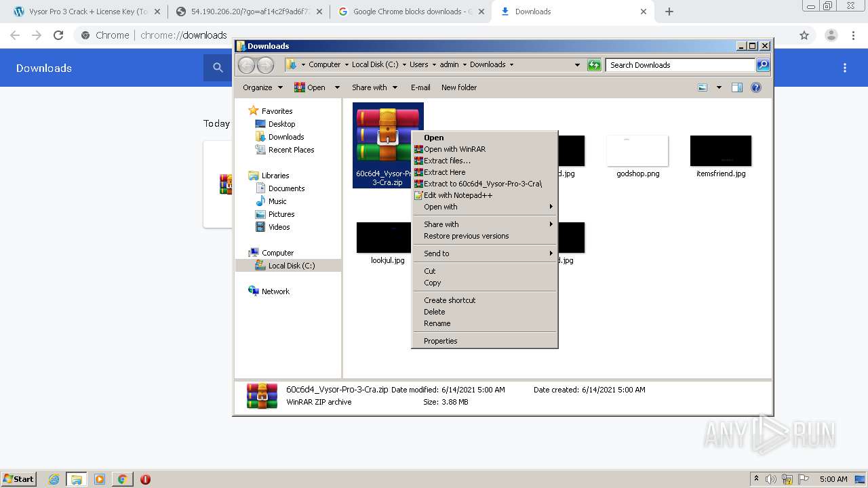Choose Extract to 60c6d4_Vysor-Pro-3-Cra\ entry
The height and width of the screenshot is (488, 868).
click(484, 184)
